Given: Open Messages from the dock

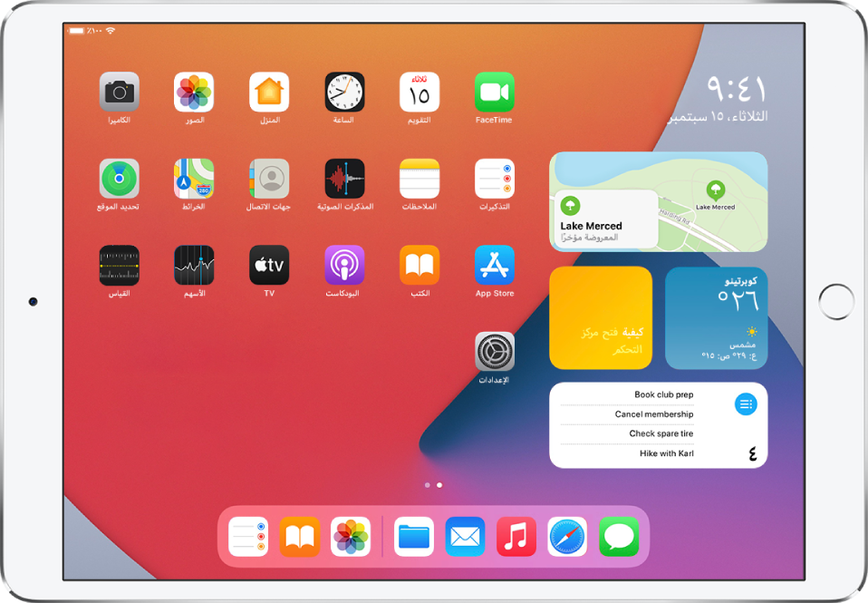Looking at the screenshot, I should (x=619, y=537).
